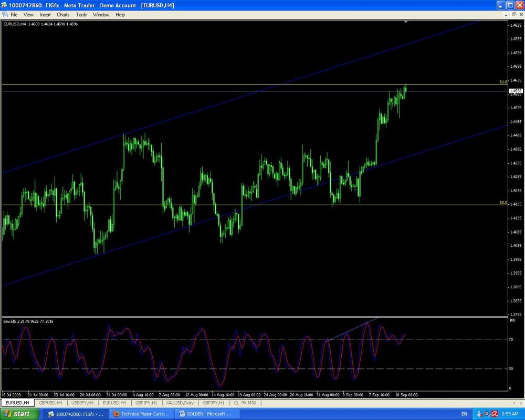Click the EN language indicator in taskbar
Viewport: 525px width, 420px height.
click(x=464, y=414)
